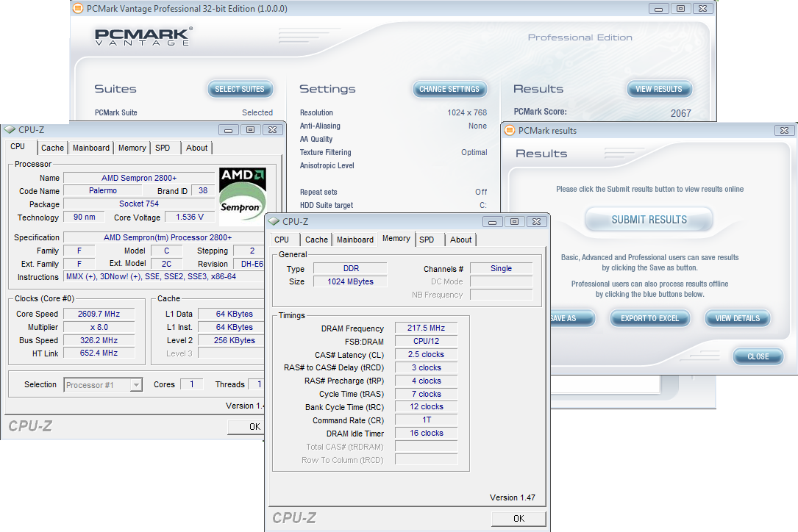Click the Texture Filtering Optimal setting
The image size is (798, 532).
coord(474,152)
